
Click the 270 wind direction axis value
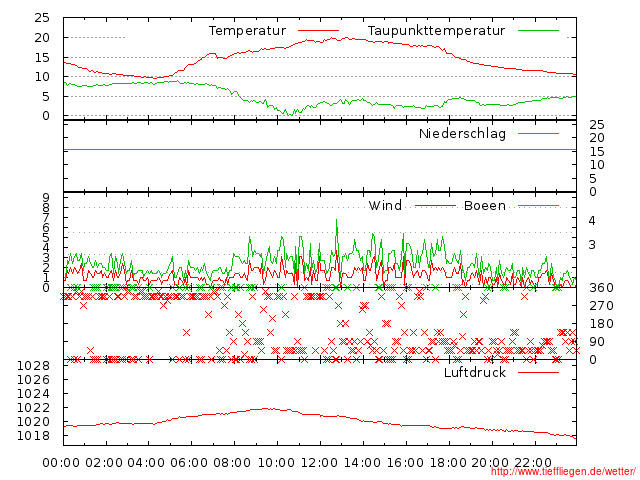coord(601,306)
